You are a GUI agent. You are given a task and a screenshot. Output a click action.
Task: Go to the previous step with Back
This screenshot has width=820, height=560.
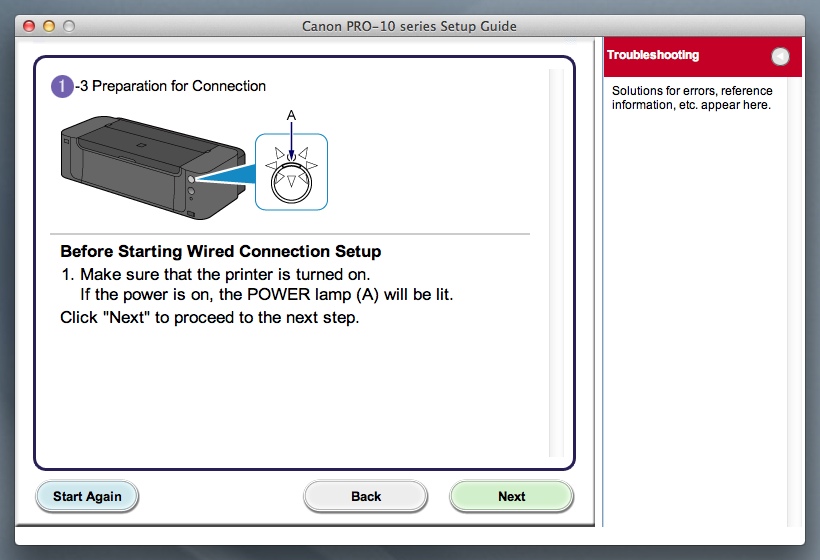point(366,496)
